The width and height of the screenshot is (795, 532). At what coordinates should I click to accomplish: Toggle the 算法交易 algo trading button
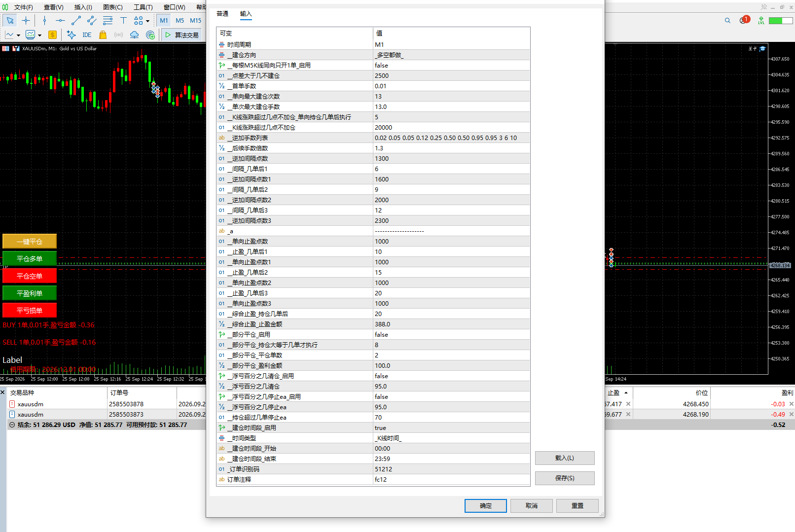pyautogui.click(x=182, y=35)
